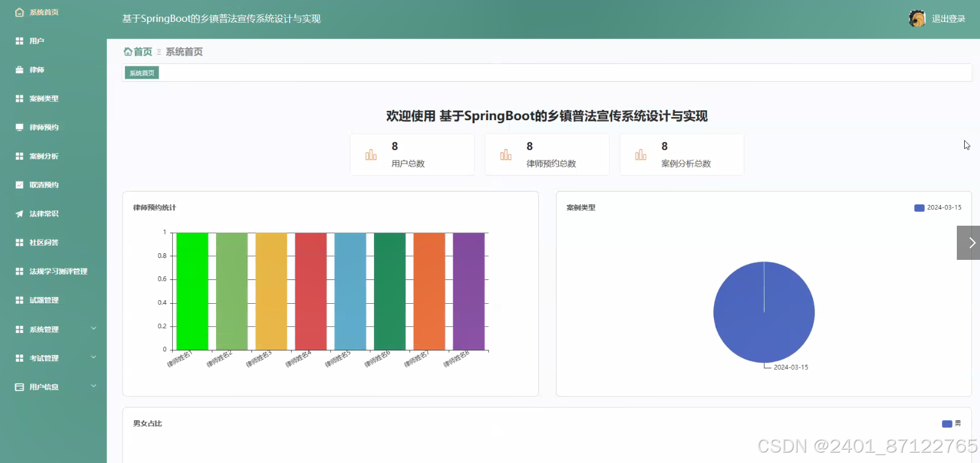Click the header system title text
This screenshot has width=980, height=463.
(x=222, y=19)
